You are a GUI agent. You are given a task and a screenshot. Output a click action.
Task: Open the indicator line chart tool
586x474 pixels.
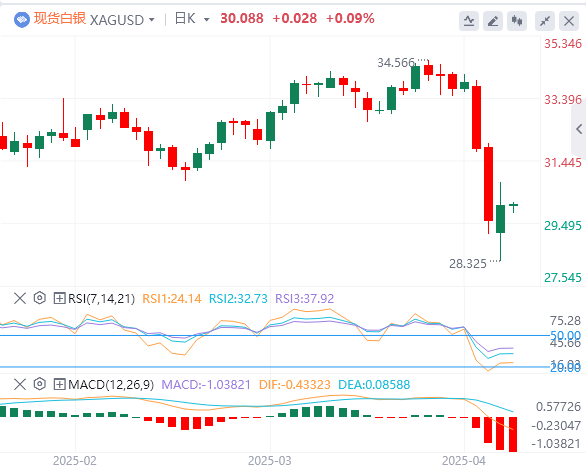pyautogui.click(x=469, y=21)
